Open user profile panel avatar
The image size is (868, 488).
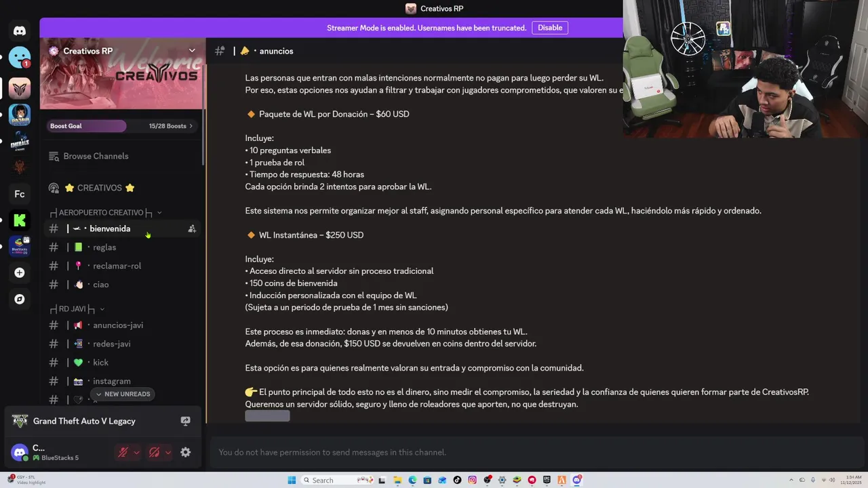[x=20, y=452]
